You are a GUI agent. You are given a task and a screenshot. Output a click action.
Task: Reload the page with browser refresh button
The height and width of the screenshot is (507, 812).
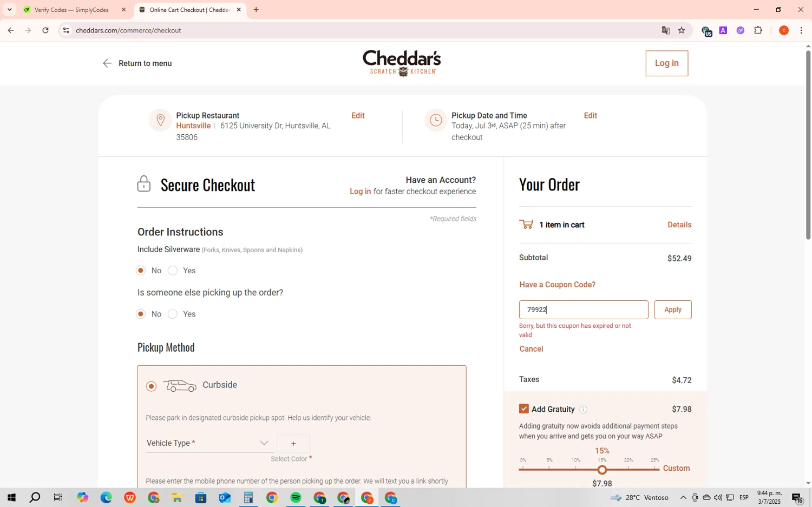(x=45, y=30)
